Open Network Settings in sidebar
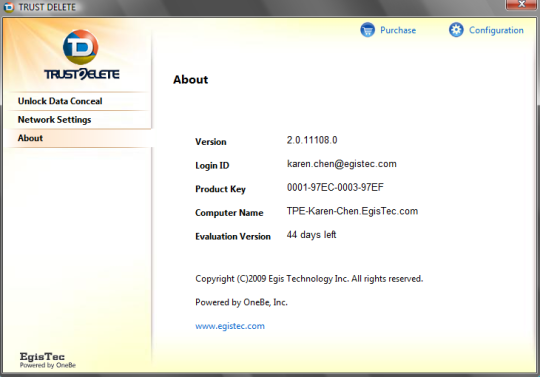540x377 pixels. point(78,120)
